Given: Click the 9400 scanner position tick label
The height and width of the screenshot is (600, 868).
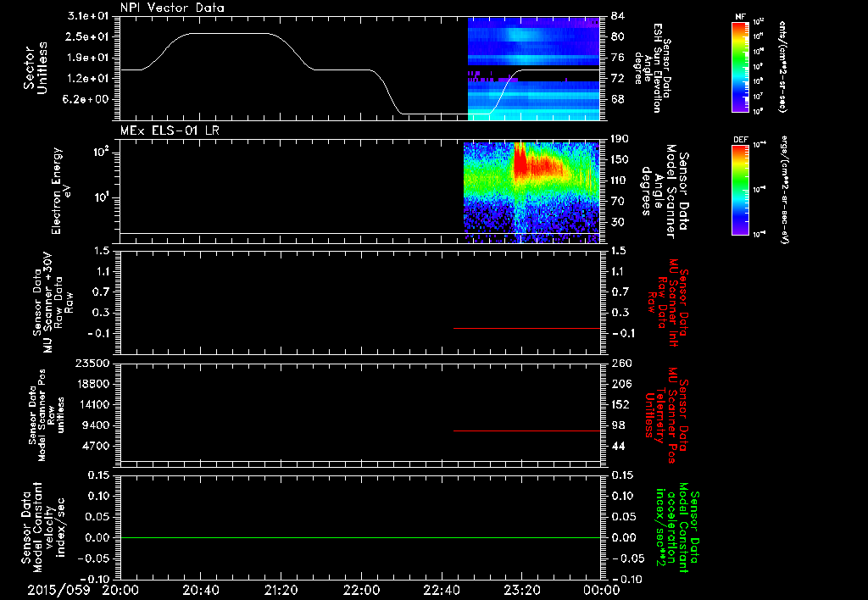Looking at the screenshot, I should pyautogui.click(x=97, y=425).
